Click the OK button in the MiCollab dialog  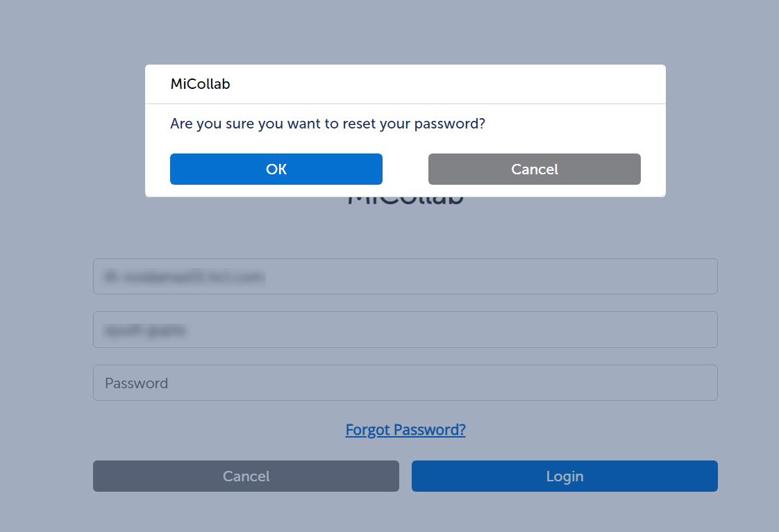tap(276, 169)
